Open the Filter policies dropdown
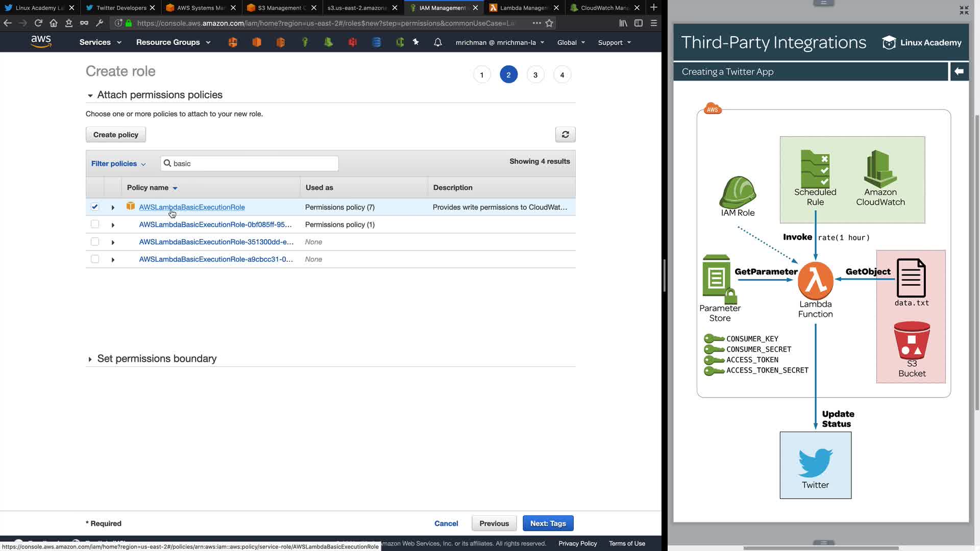 point(118,164)
